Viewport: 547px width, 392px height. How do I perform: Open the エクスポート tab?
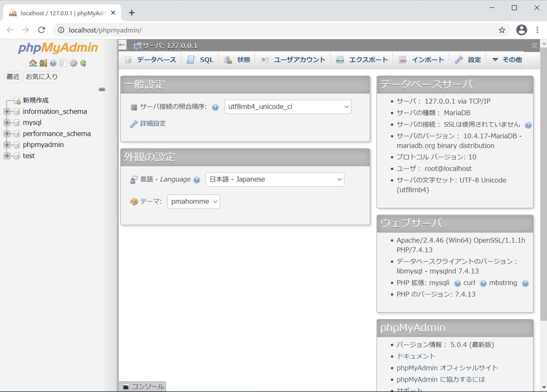tap(362, 60)
